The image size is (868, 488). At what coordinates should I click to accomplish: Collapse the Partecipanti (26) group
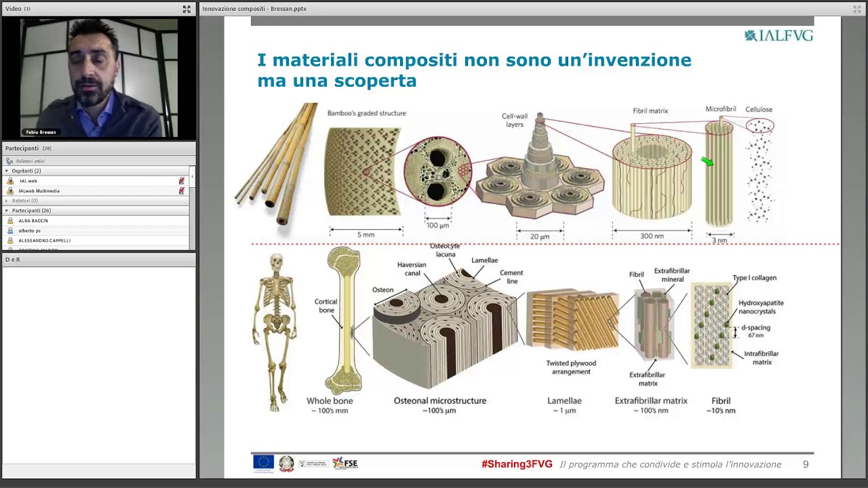[6, 211]
